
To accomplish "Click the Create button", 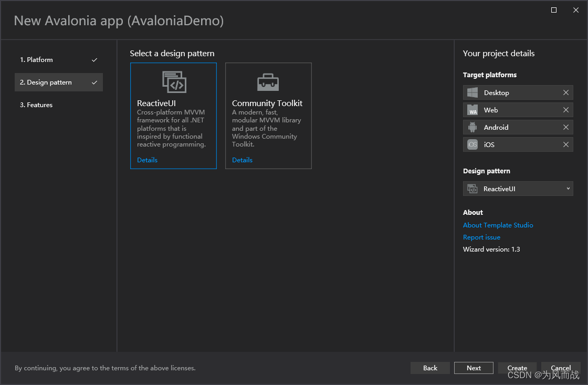I will tap(517, 368).
